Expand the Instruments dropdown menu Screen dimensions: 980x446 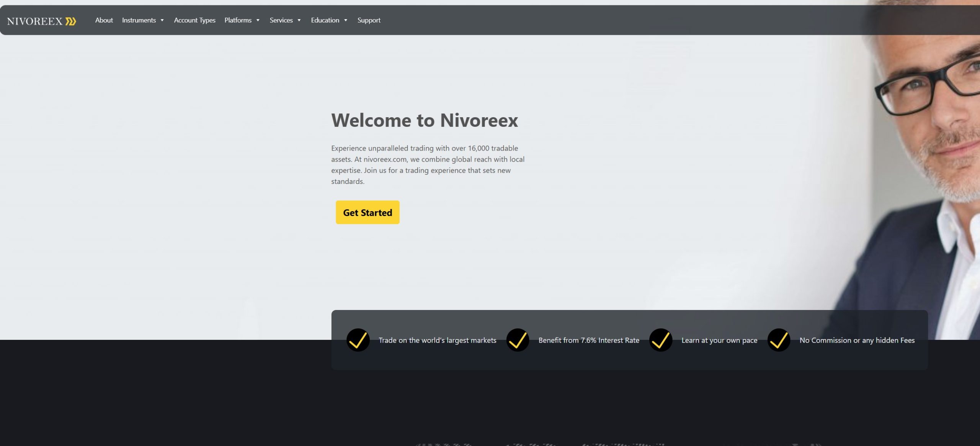[x=139, y=20]
